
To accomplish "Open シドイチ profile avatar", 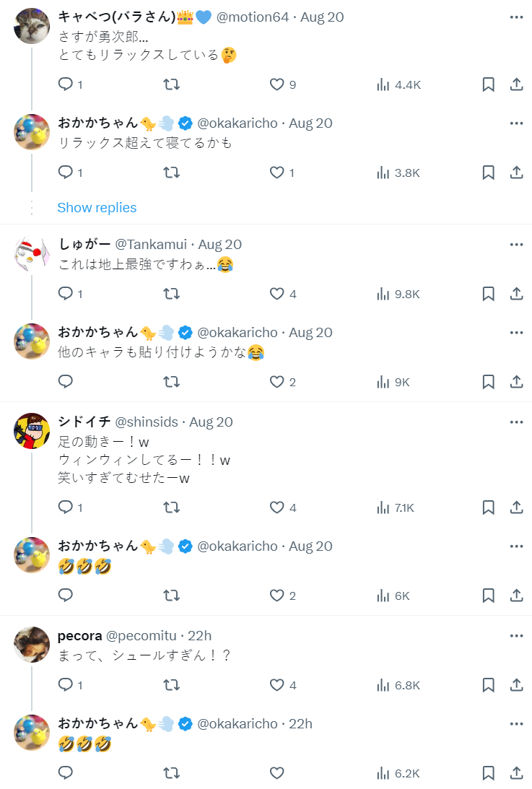I will click(x=32, y=431).
